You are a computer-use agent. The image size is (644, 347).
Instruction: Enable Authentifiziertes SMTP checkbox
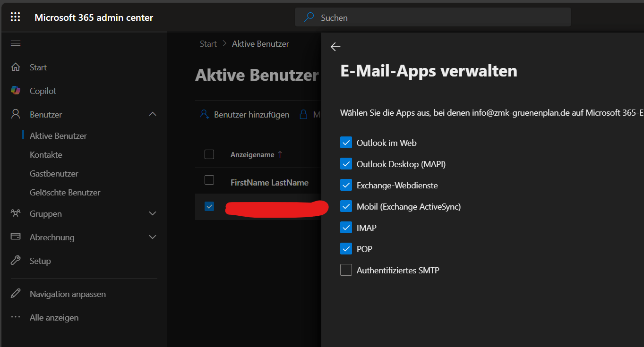(346, 270)
